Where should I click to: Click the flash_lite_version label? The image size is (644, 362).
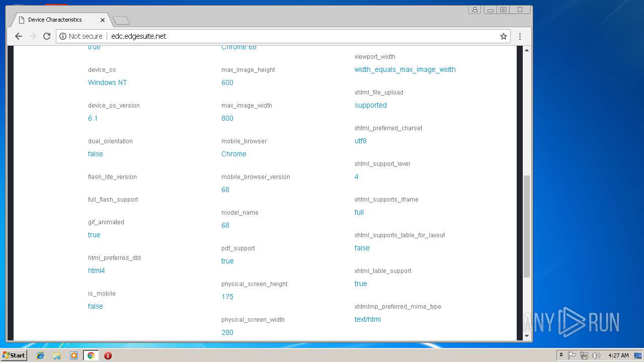[x=112, y=177]
